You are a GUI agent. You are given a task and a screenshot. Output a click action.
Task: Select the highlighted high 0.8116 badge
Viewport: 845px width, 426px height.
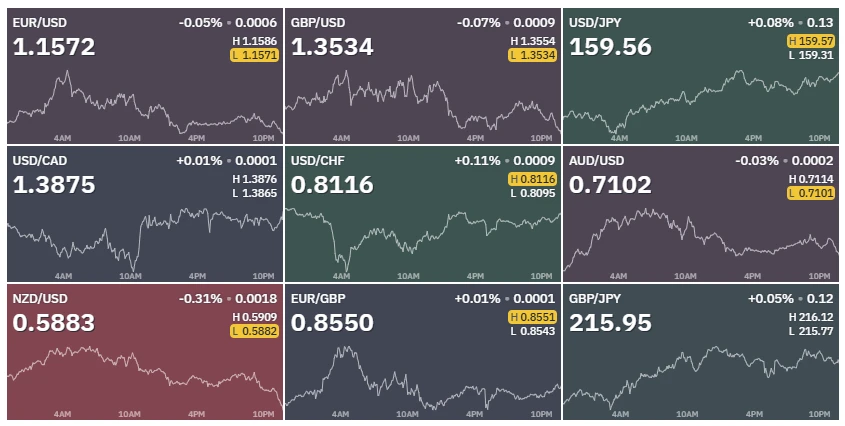532,179
